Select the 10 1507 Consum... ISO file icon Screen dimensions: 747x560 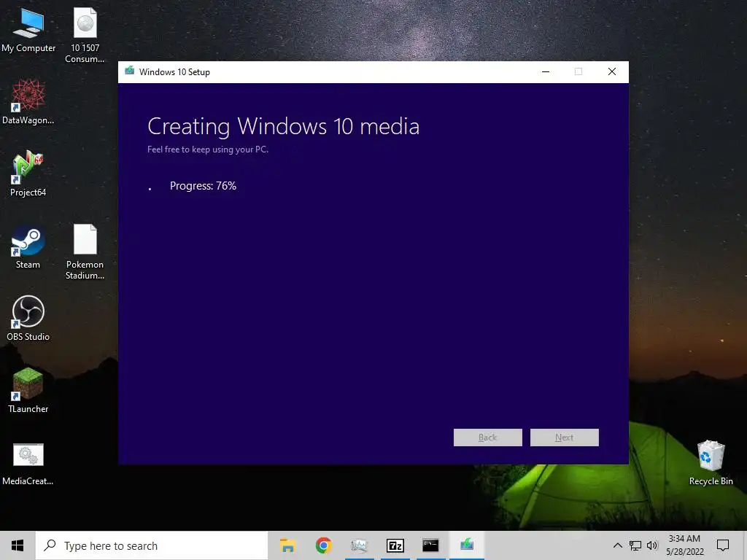(85, 36)
